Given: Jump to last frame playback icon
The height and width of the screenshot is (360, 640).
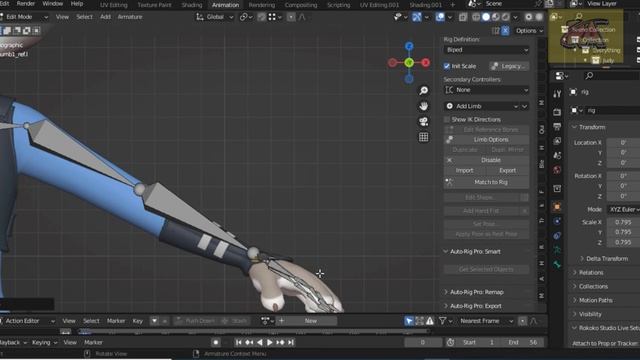Looking at the screenshot, I should click(x=290, y=342).
